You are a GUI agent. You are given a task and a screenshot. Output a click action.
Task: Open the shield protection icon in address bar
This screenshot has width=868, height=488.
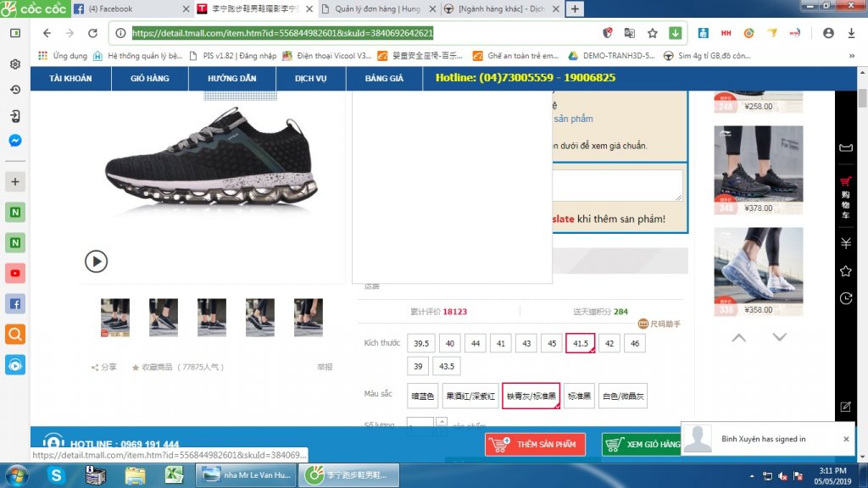tap(607, 33)
